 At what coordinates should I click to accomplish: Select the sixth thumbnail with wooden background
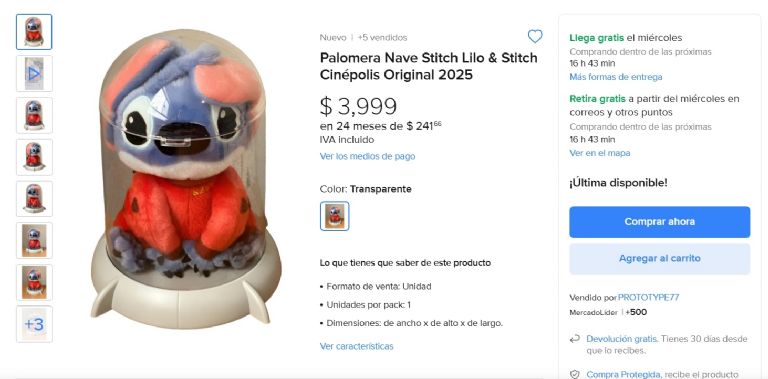point(34,240)
